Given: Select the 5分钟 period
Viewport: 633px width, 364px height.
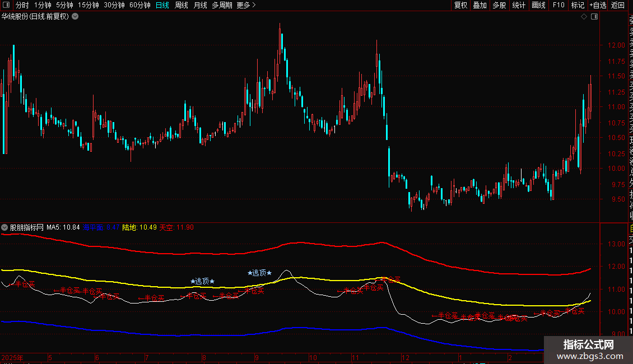Looking at the screenshot, I should click(64, 5).
